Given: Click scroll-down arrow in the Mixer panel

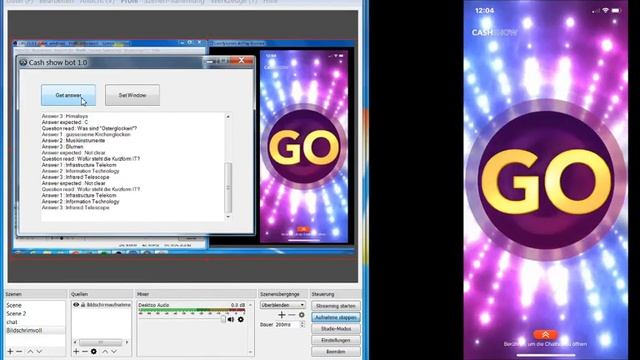Looking at the screenshot, I should 250,352.
